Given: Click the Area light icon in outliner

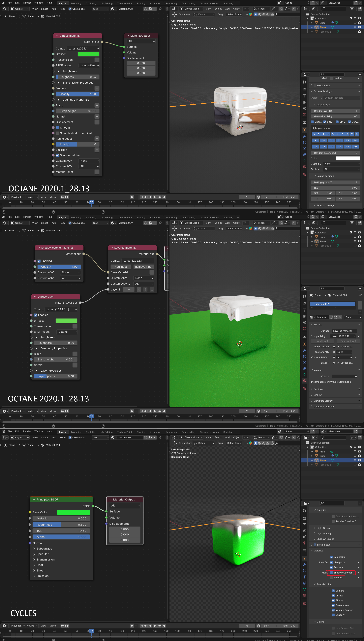Looking at the screenshot, I should tap(317, 451).
